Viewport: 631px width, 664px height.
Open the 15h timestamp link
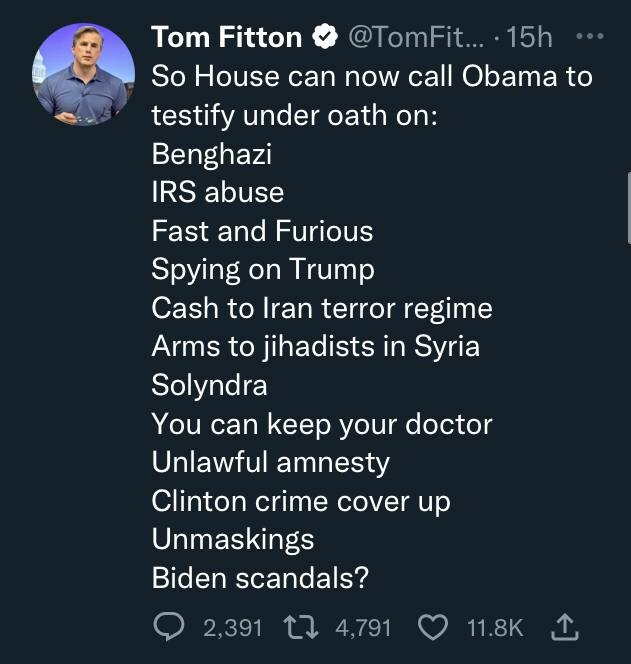coord(530,38)
